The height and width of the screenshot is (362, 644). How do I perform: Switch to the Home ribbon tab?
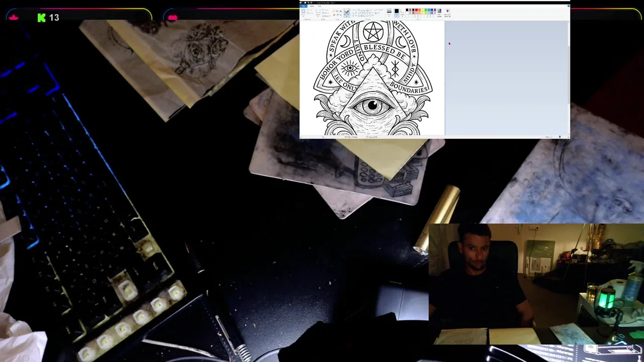pos(312,6)
